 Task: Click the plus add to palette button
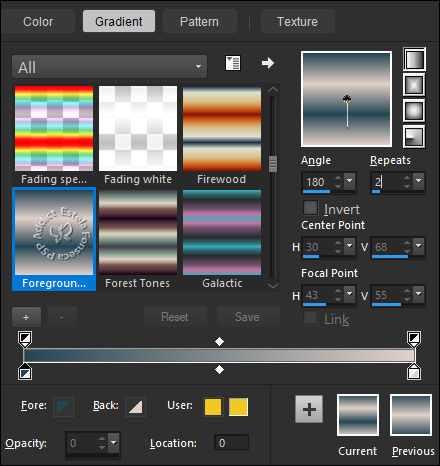309,409
